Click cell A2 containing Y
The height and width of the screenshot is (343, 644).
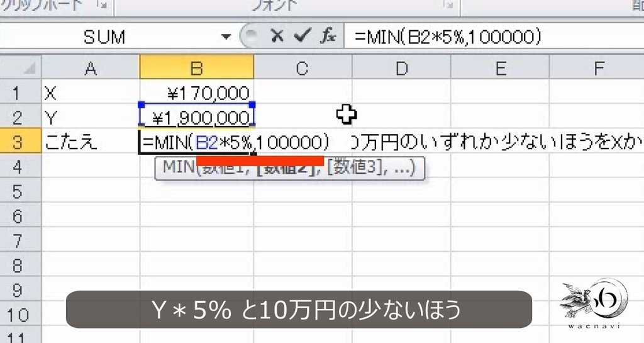pyautogui.click(x=91, y=117)
